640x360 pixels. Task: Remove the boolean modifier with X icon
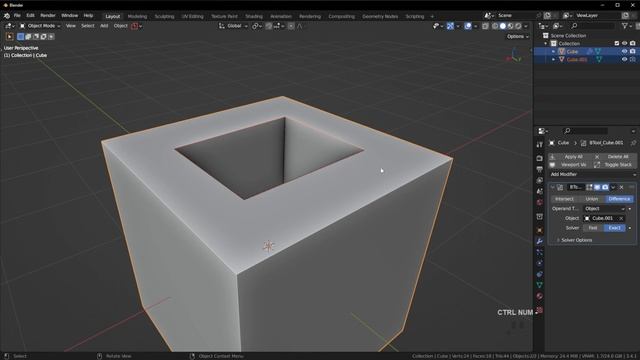(621, 187)
